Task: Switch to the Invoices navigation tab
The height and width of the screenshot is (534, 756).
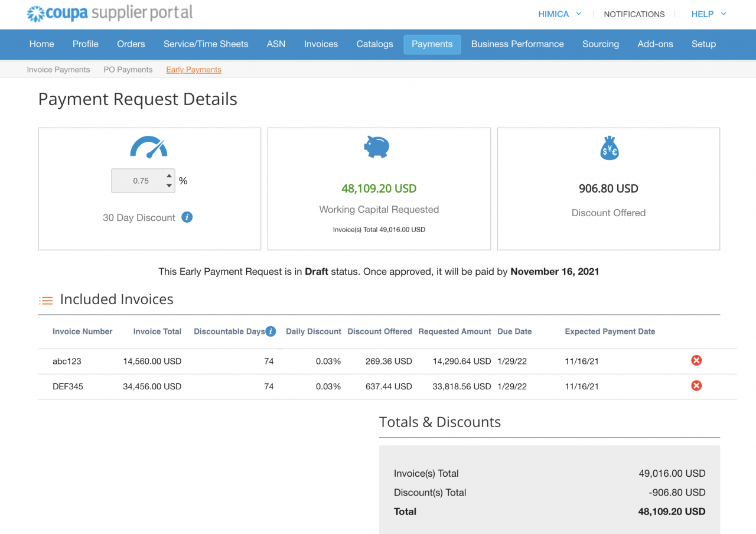Action: pos(321,44)
